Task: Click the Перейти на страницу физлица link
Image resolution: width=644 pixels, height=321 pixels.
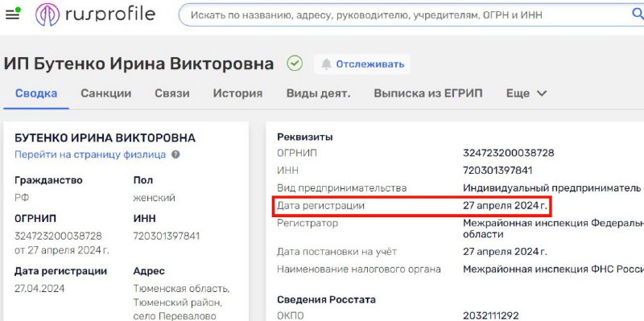Action: pos(90,154)
